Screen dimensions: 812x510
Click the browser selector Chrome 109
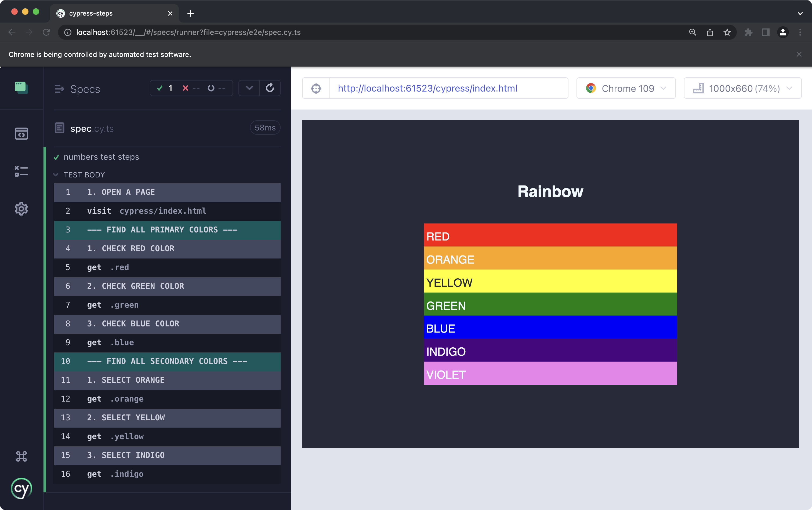pos(625,88)
